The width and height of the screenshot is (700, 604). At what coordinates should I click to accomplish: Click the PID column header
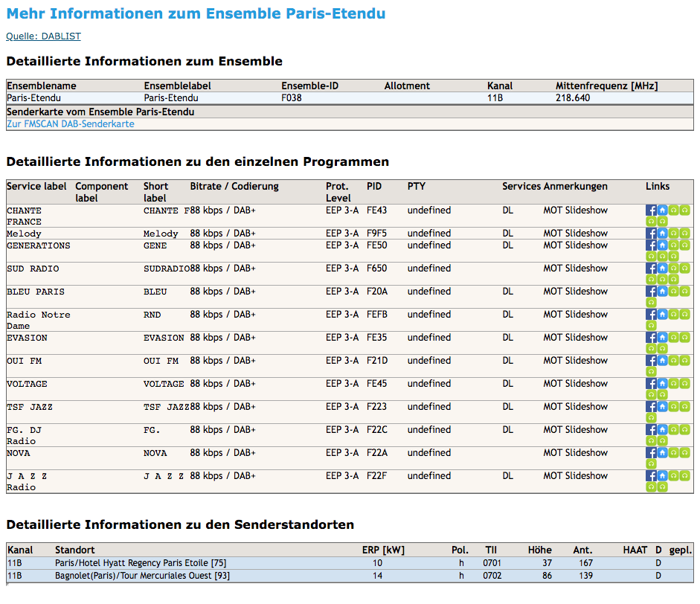pyautogui.click(x=374, y=186)
